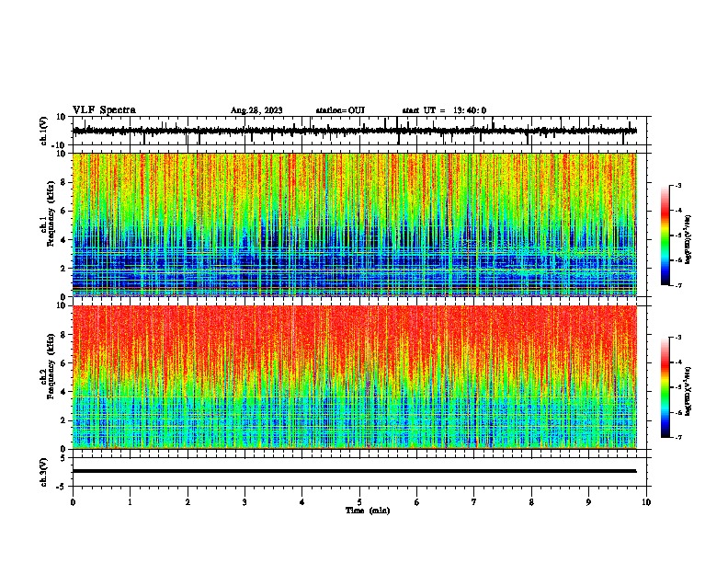The image size is (728, 563).
Task: Select the start UT 13:40:0 text
Action: tap(444, 110)
